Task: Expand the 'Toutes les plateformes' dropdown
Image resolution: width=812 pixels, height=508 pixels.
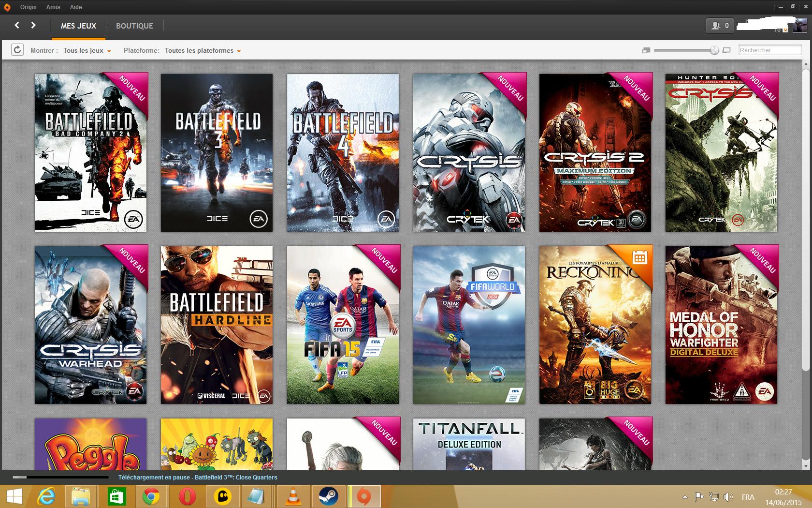Action: 203,50
